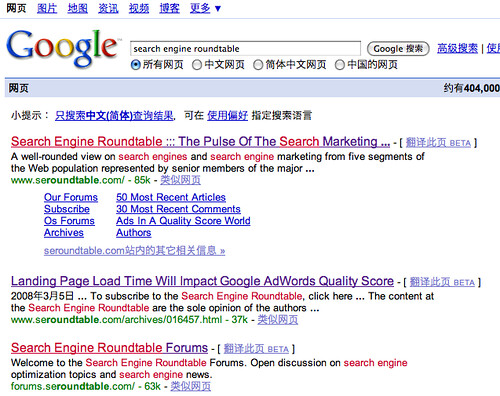Click the 约有404,000 result count text
The height and width of the screenshot is (396, 500).
click(471, 88)
